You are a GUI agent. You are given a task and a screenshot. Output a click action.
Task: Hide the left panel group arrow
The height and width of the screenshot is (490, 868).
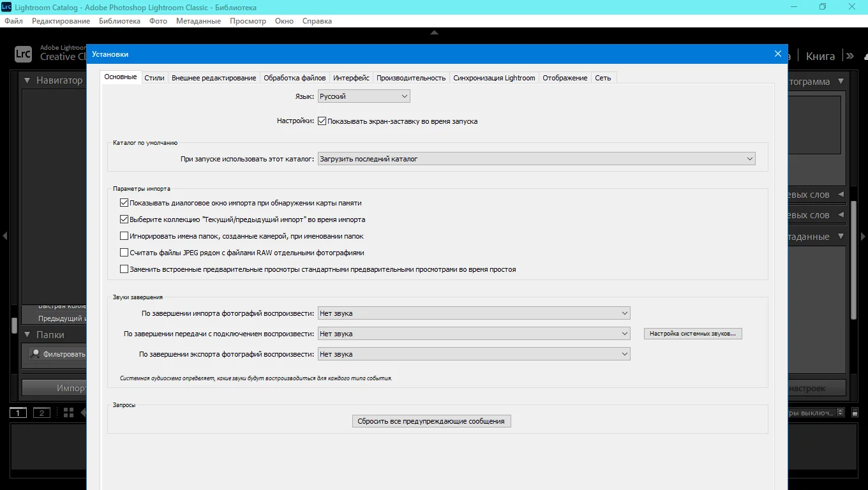click(4, 236)
